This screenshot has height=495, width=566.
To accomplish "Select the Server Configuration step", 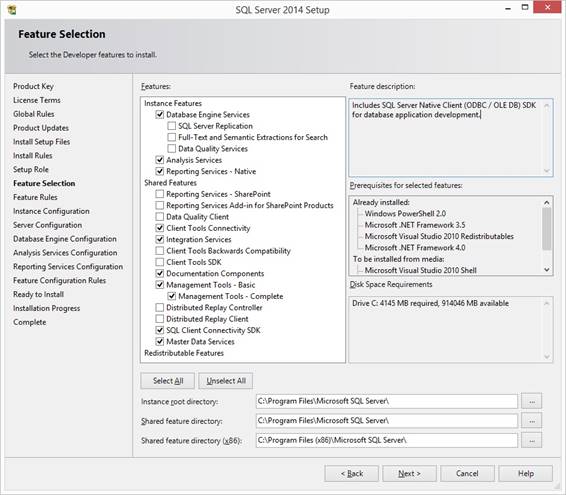I will coord(48,225).
